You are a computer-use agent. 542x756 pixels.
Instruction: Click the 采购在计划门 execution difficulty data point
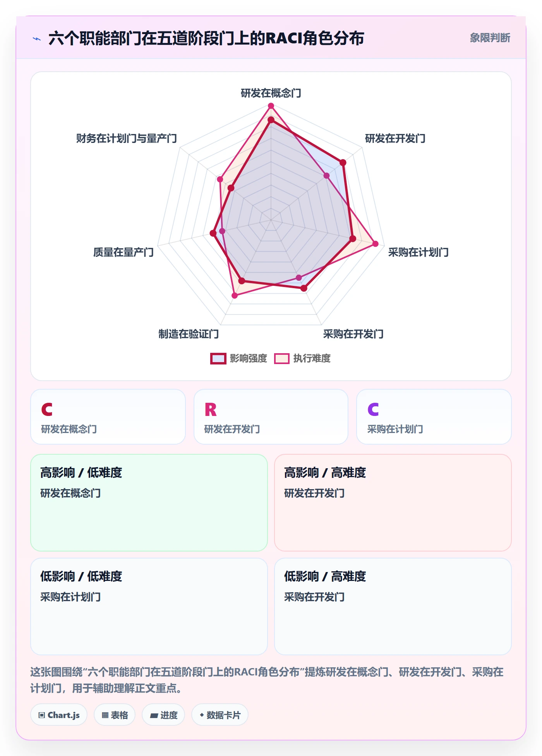coord(375,244)
